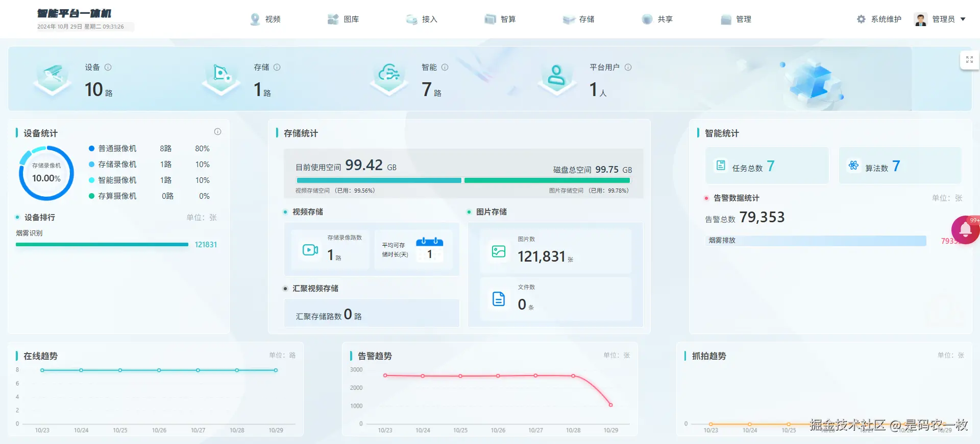Click the 系统维护 gear icon
The image size is (980, 444).
pos(861,19)
